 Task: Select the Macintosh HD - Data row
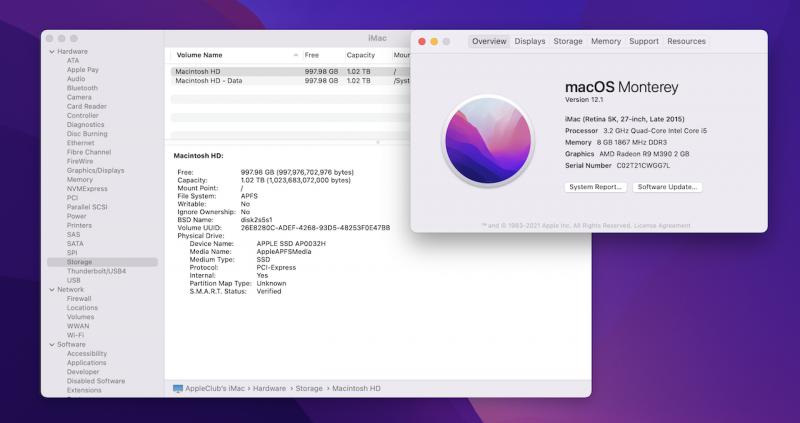291,81
